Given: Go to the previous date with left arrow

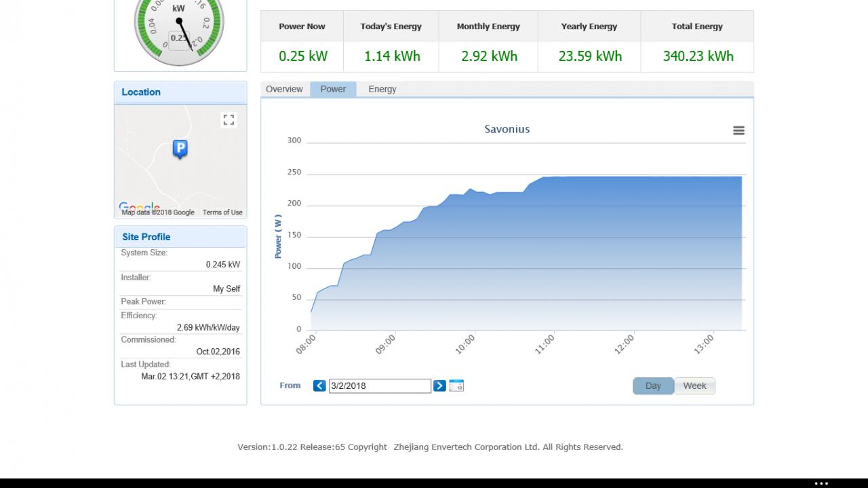Looking at the screenshot, I should [319, 386].
